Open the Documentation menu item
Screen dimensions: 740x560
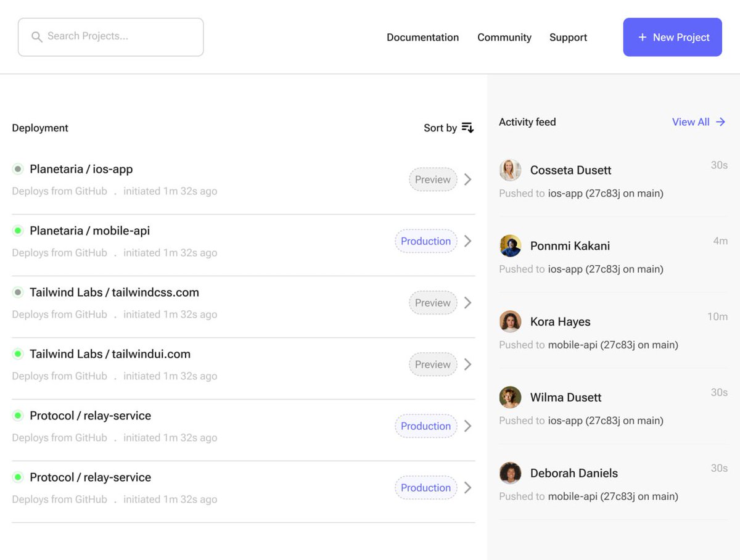pos(422,37)
